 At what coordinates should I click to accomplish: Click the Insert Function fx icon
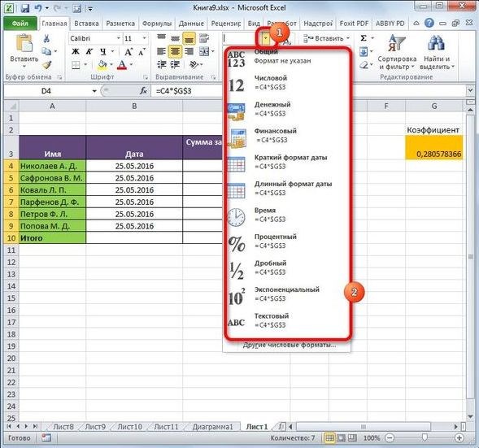click(x=143, y=91)
